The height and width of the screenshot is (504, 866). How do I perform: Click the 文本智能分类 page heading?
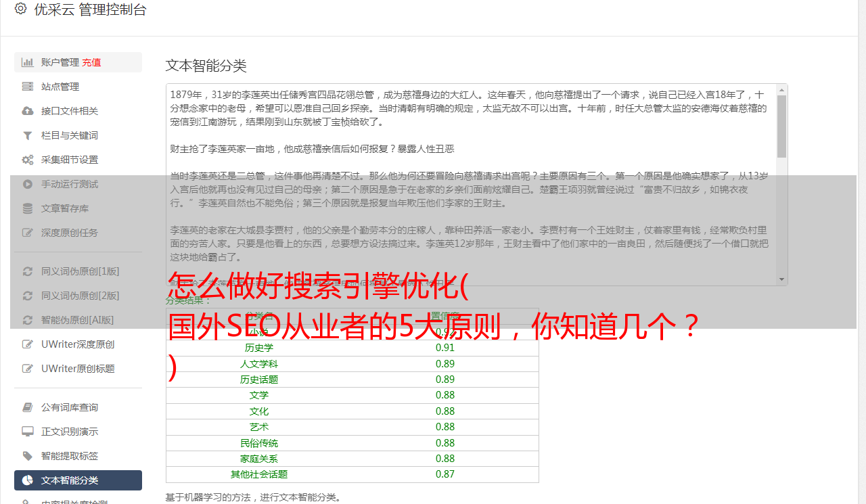pos(206,66)
